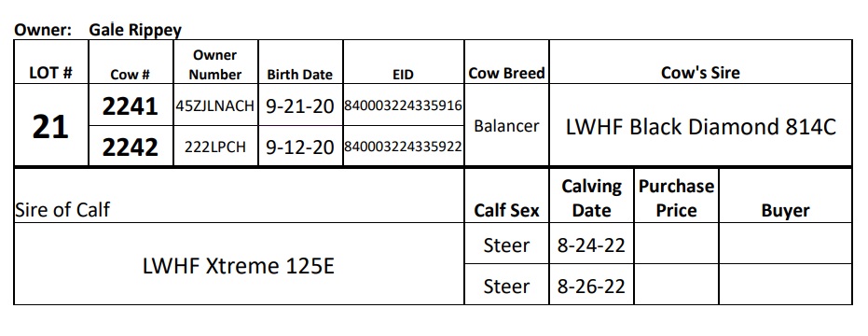Click EID ending in 335916
Image resolution: width=868 pixels, height=336 pixels.
coord(403,105)
